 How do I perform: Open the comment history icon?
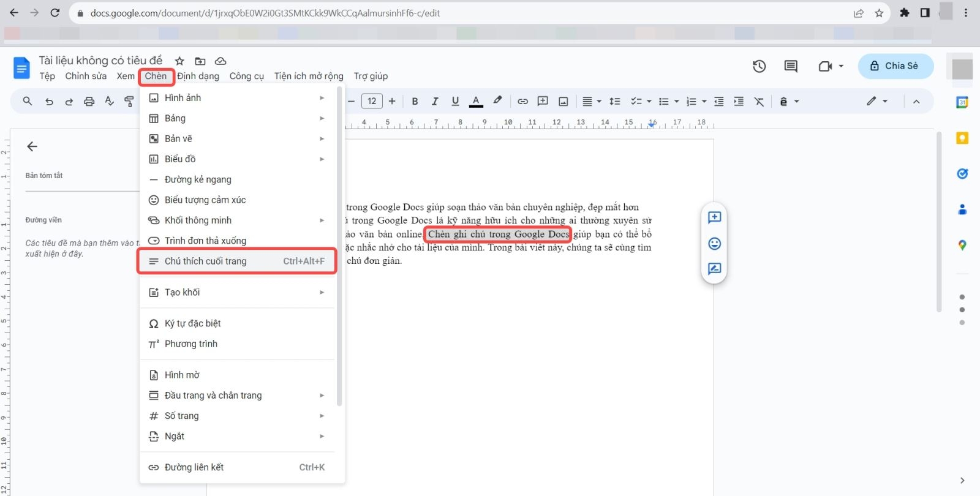pyautogui.click(x=791, y=66)
